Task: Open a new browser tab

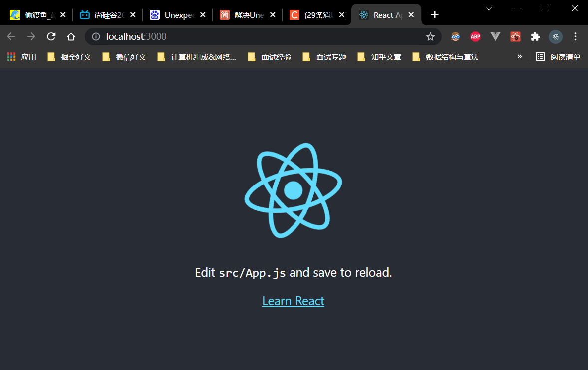Action: [435, 15]
